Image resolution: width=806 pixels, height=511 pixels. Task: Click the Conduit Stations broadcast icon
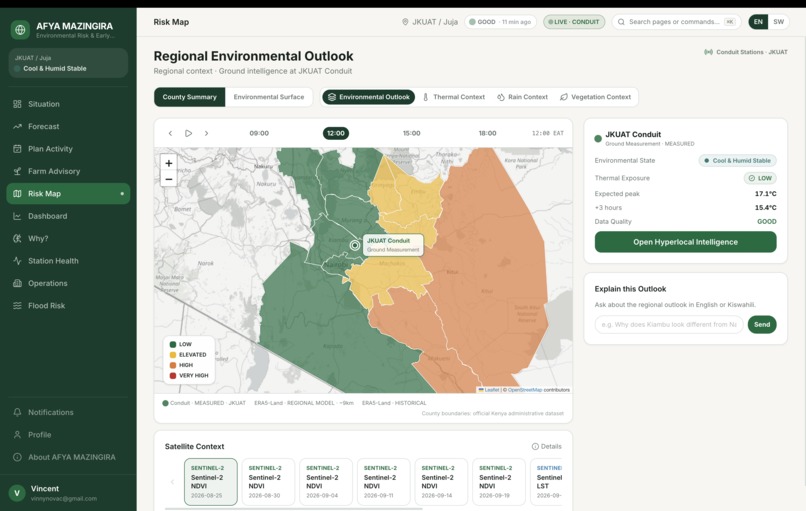point(708,52)
